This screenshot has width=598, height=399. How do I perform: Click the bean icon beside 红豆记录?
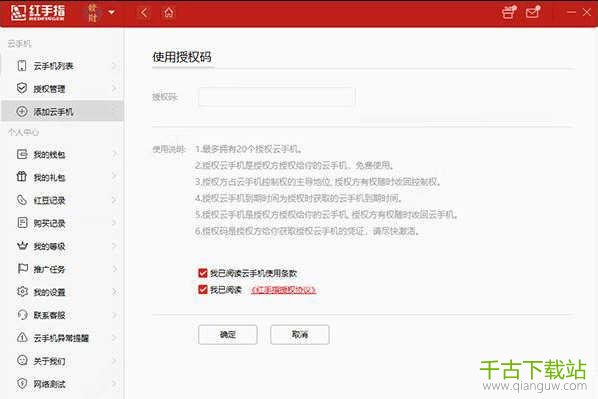tap(22, 200)
